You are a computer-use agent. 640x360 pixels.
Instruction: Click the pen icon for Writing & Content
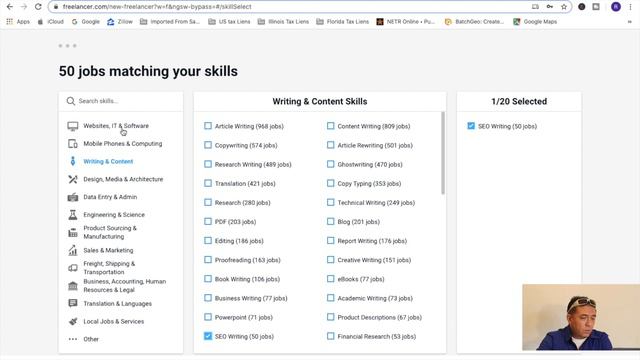coord(73,161)
